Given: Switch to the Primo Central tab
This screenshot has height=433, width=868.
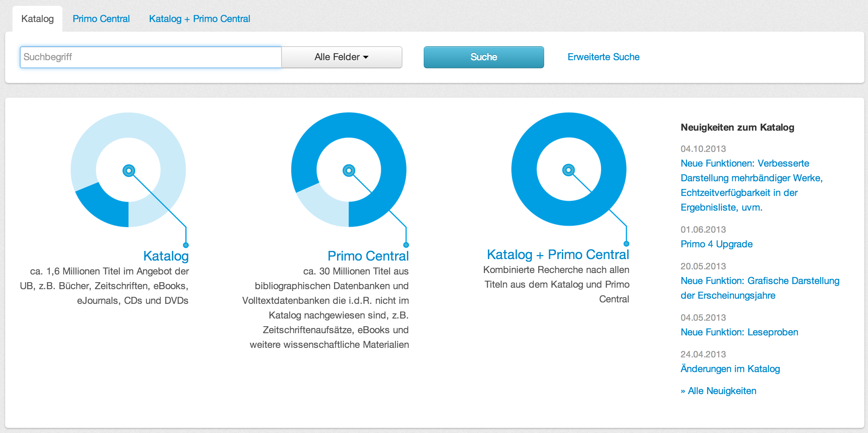Looking at the screenshot, I should click(101, 19).
